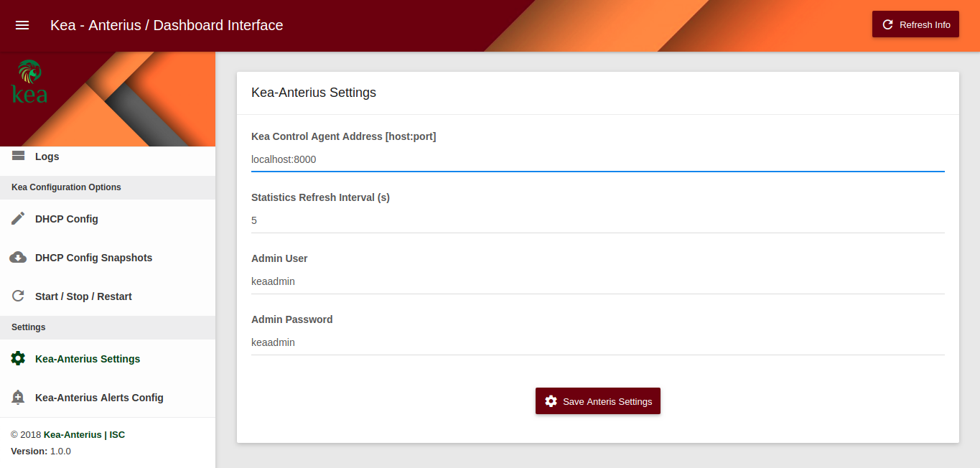Click the 'Settings' sidebar section header
This screenshot has width=980, height=468.
tap(29, 327)
